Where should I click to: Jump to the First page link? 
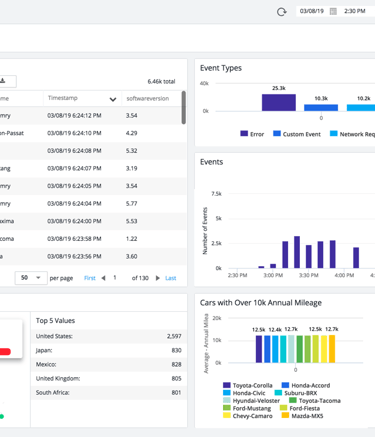click(90, 278)
